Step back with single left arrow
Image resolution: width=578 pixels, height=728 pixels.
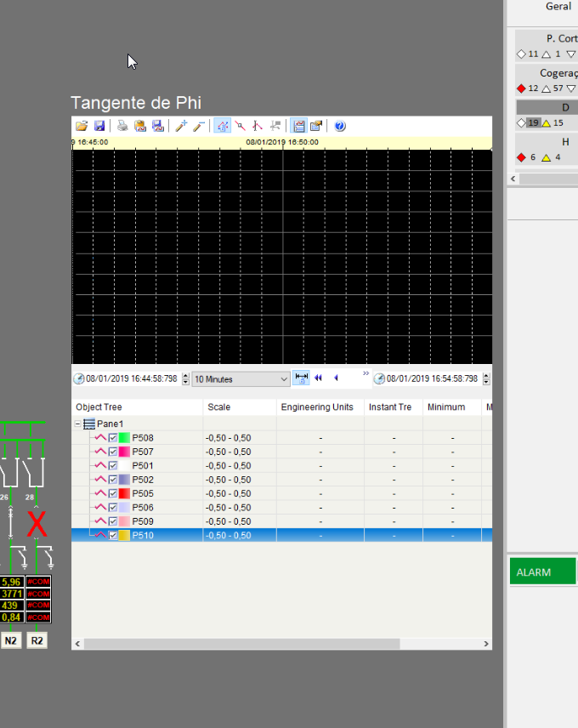tap(337, 378)
